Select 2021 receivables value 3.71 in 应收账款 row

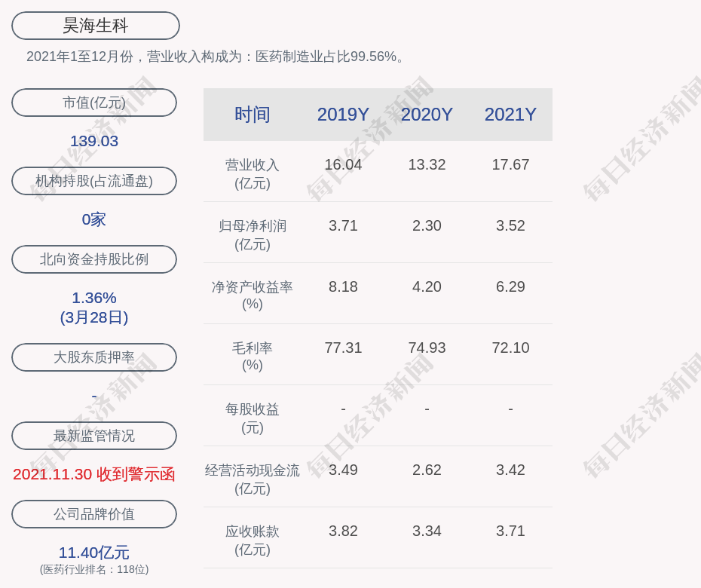pyautogui.click(x=510, y=531)
